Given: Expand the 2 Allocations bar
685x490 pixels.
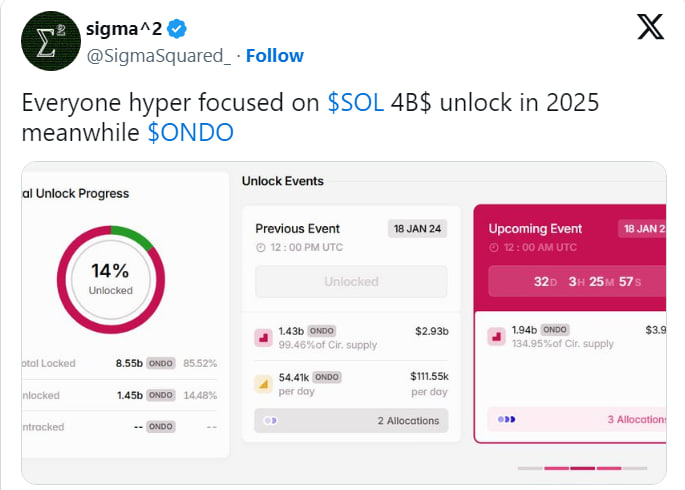Looking at the screenshot, I should (x=350, y=421).
